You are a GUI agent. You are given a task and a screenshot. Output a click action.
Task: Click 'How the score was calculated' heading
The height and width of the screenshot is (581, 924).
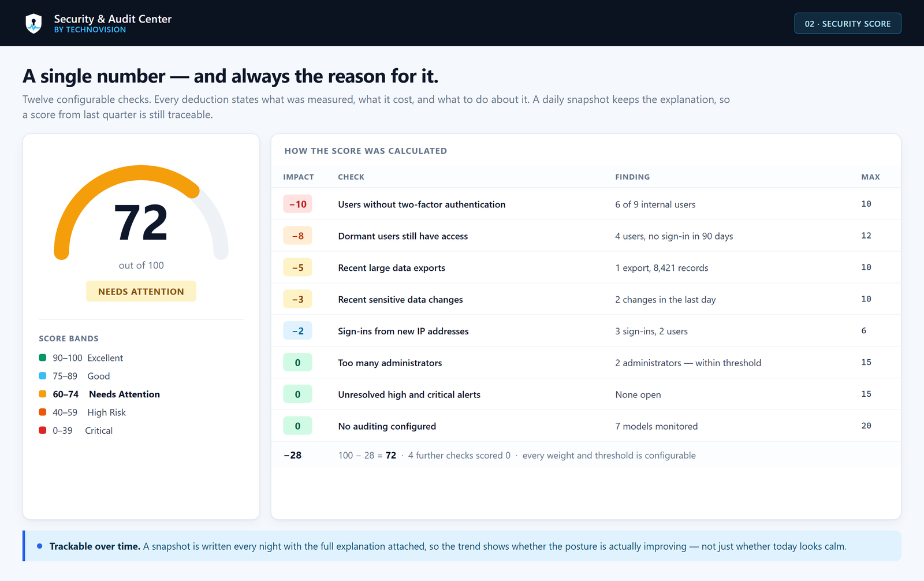366,151
